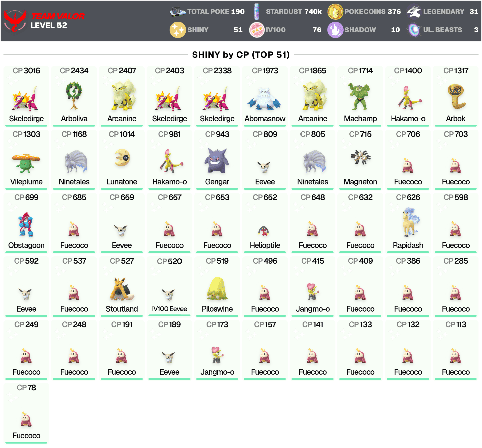
Task: Click the IV100 count 76
Action: coord(317,30)
